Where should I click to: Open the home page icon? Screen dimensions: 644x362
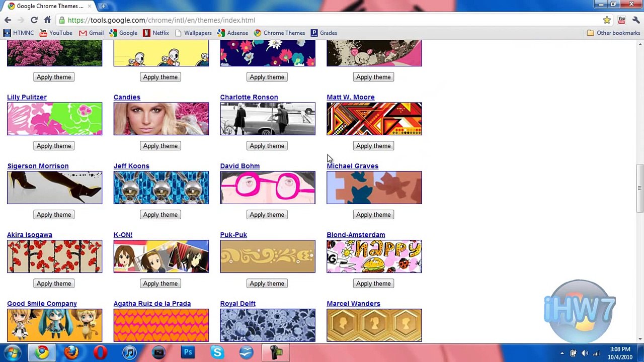[x=47, y=20]
